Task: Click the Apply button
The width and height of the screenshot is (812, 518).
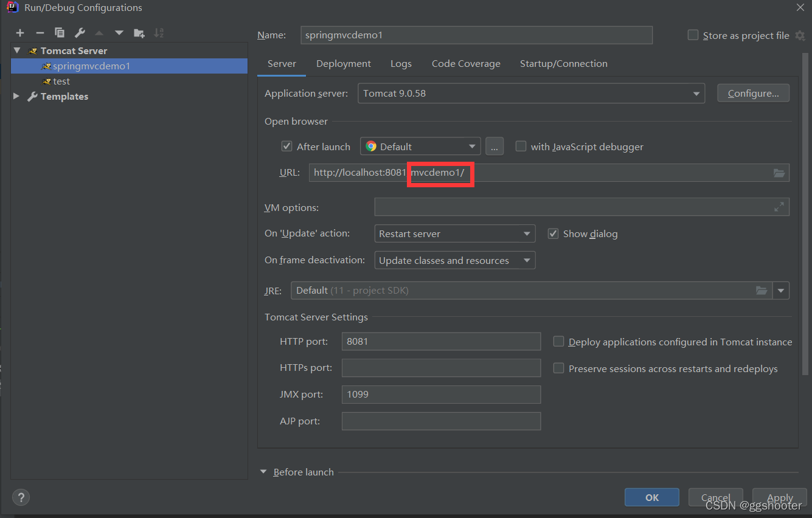Action: coord(780,497)
